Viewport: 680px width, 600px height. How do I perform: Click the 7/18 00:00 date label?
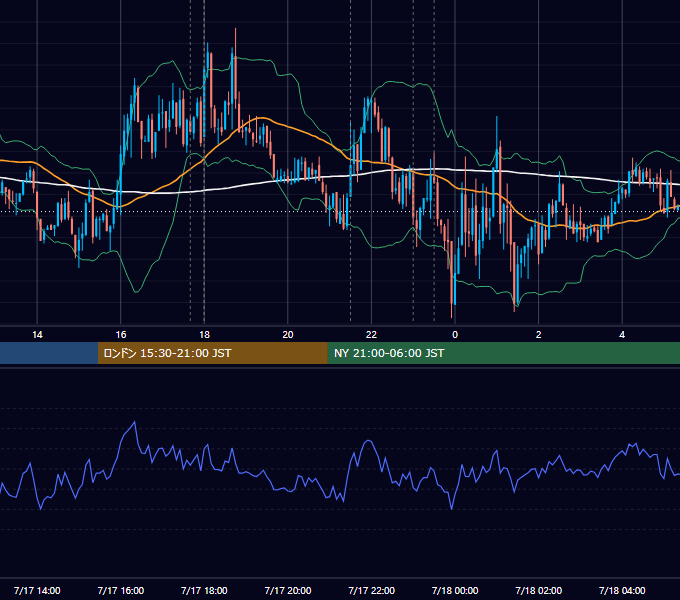coord(455,590)
